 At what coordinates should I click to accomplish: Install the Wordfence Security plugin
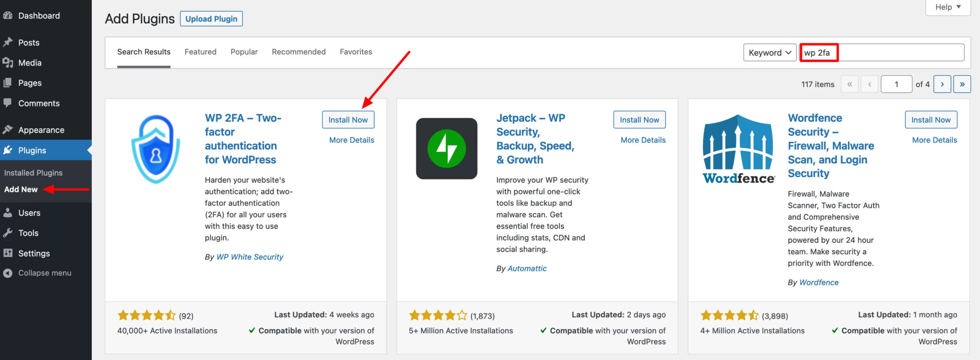(931, 120)
